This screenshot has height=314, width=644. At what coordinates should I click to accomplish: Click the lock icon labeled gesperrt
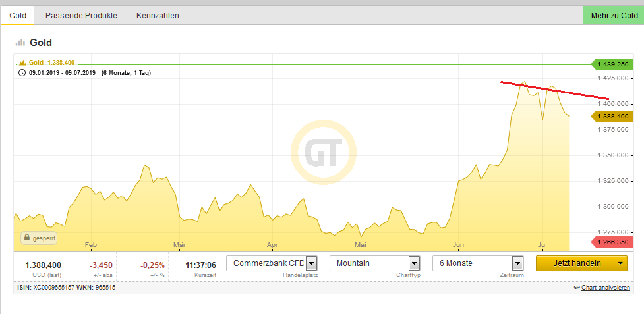(27, 238)
